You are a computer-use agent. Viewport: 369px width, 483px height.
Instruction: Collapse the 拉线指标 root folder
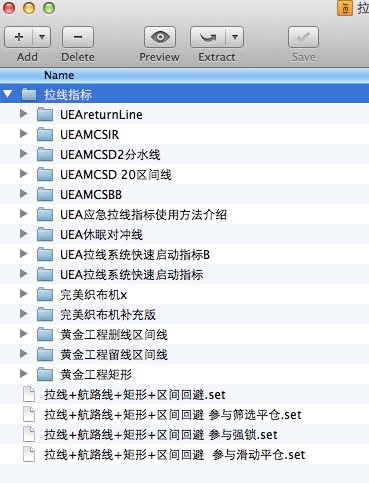point(8,94)
